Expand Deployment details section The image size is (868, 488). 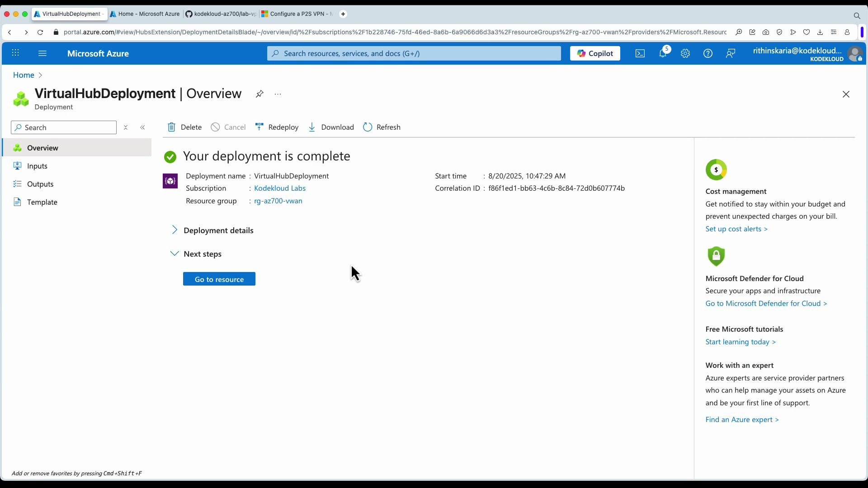(212, 230)
